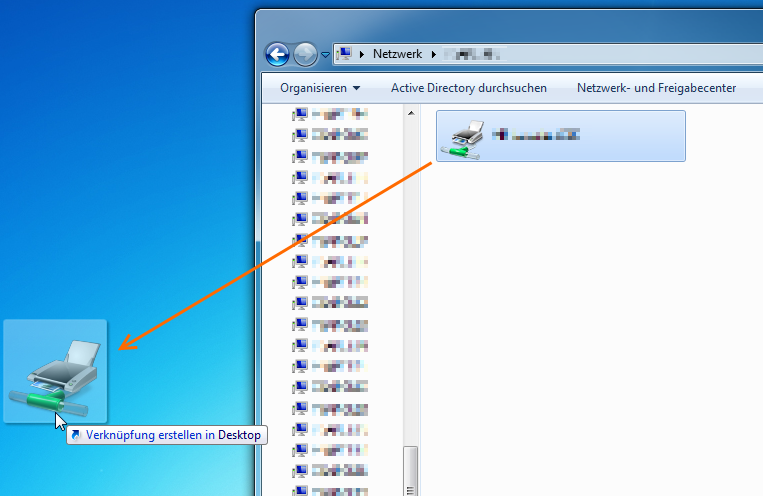Click the blue Back navigation arrow

tap(277, 54)
